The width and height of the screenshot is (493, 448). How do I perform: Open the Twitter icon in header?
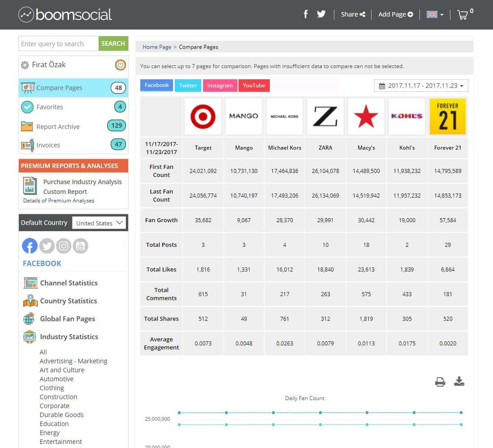(321, 14)
